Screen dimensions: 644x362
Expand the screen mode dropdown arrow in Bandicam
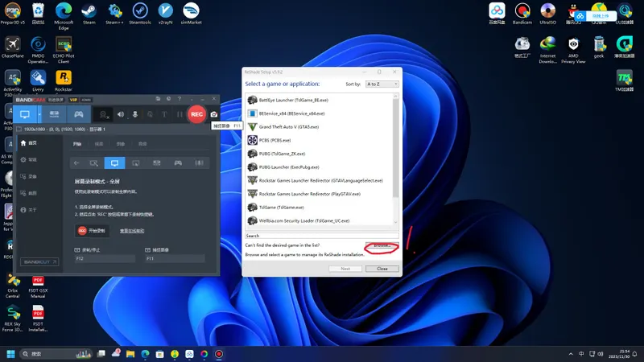tap(40, 114)
